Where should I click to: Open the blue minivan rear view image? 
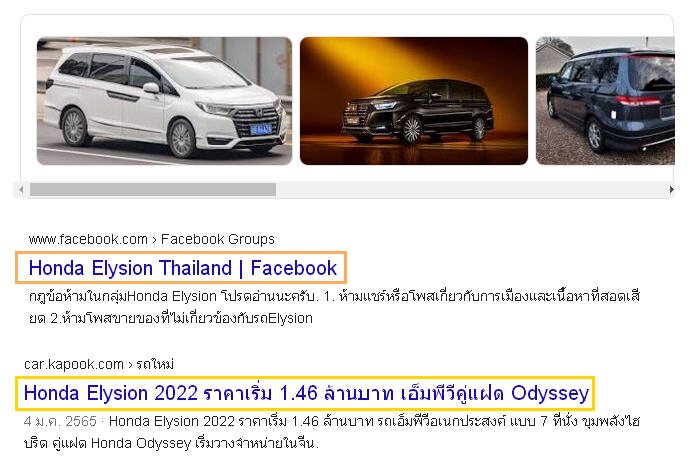click(x=605, y=101)
